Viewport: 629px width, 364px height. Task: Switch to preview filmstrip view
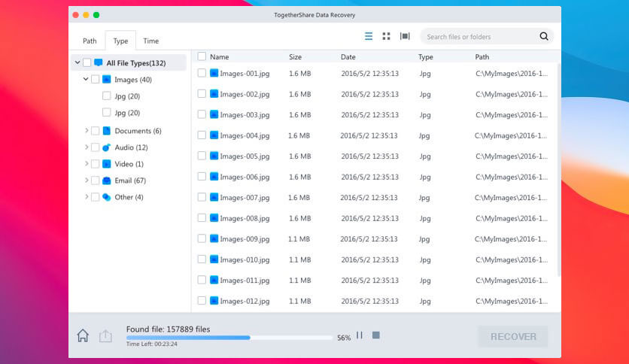[x=405, y=37]
